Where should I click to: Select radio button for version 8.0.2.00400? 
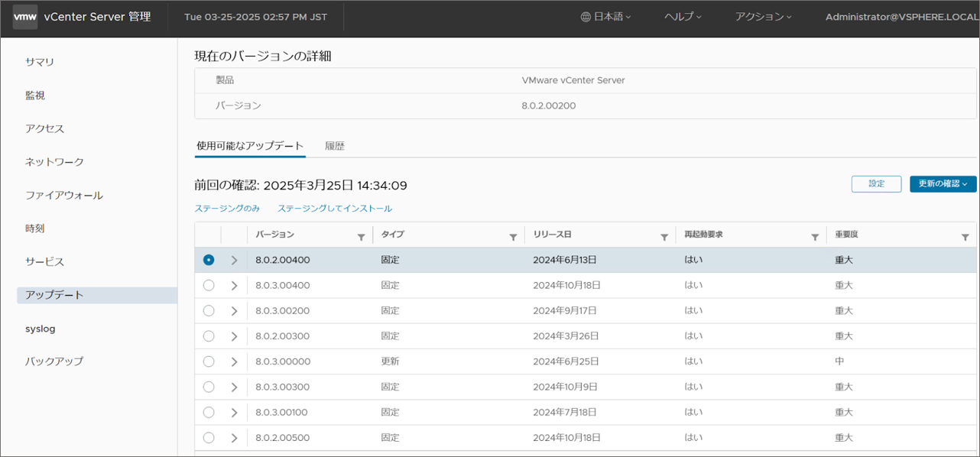pyautogui.click(x=209, y=260)
